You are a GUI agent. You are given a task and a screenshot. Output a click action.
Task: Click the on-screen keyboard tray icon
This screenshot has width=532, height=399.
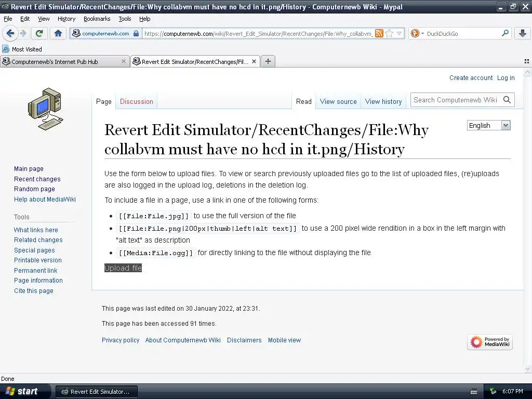(x=474, y=392)
